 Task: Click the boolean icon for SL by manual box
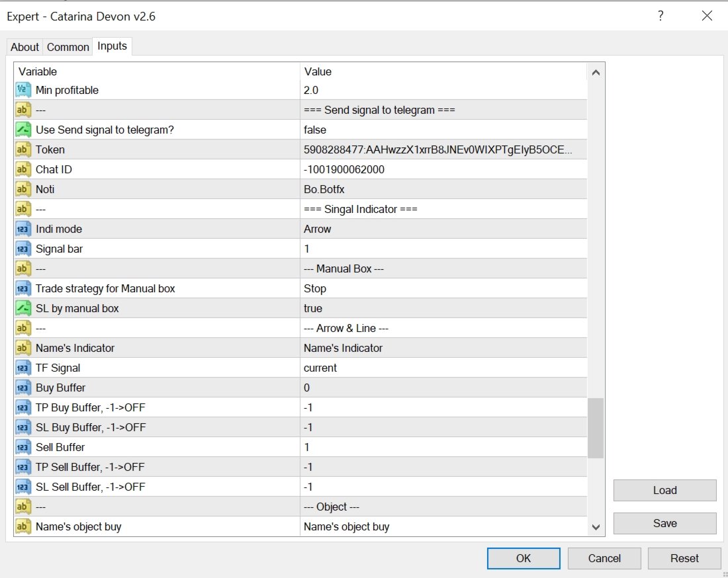(x=23, y=308)
